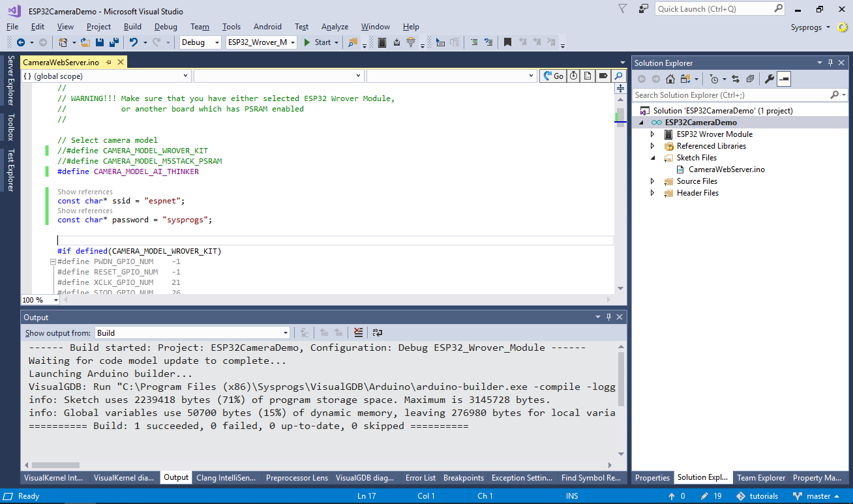Open the Analyze menu
853x504 pixels.
(335, 27)
